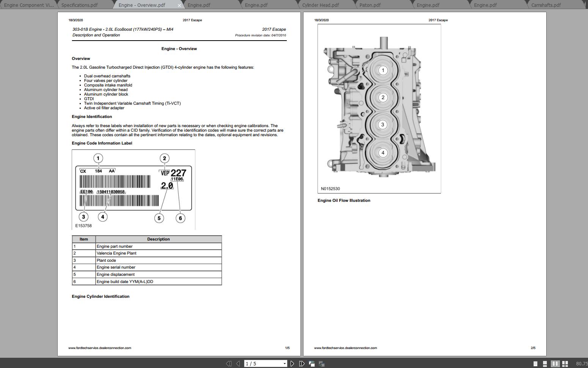Advance to the next page
The height and width of the screenshot is (368, 588).
292,363
